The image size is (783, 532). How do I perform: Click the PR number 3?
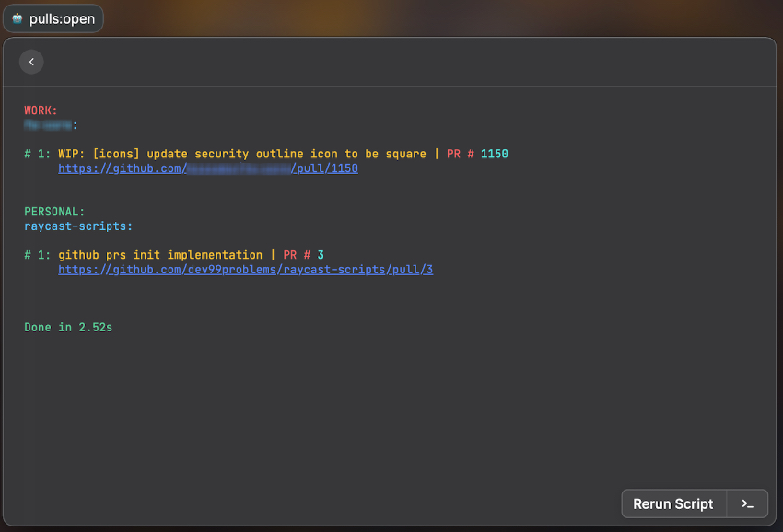321,255
